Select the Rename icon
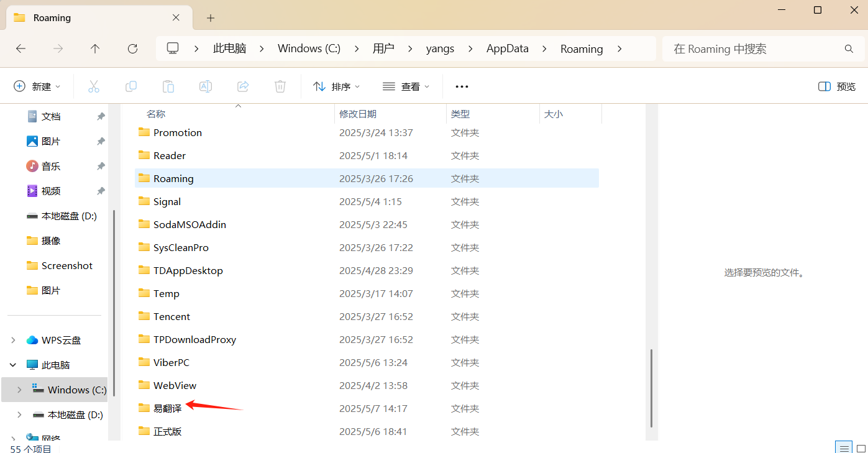 (206, 86)
